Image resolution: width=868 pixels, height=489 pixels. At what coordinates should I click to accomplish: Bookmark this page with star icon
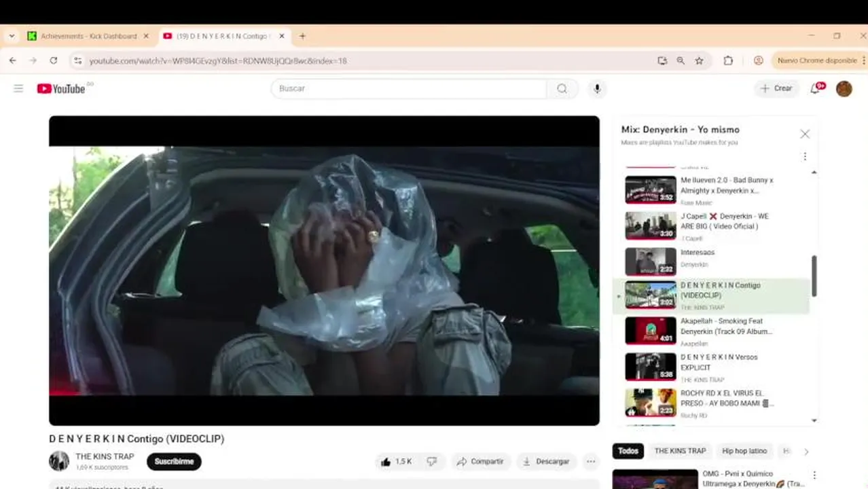click(x=699, y=60)
